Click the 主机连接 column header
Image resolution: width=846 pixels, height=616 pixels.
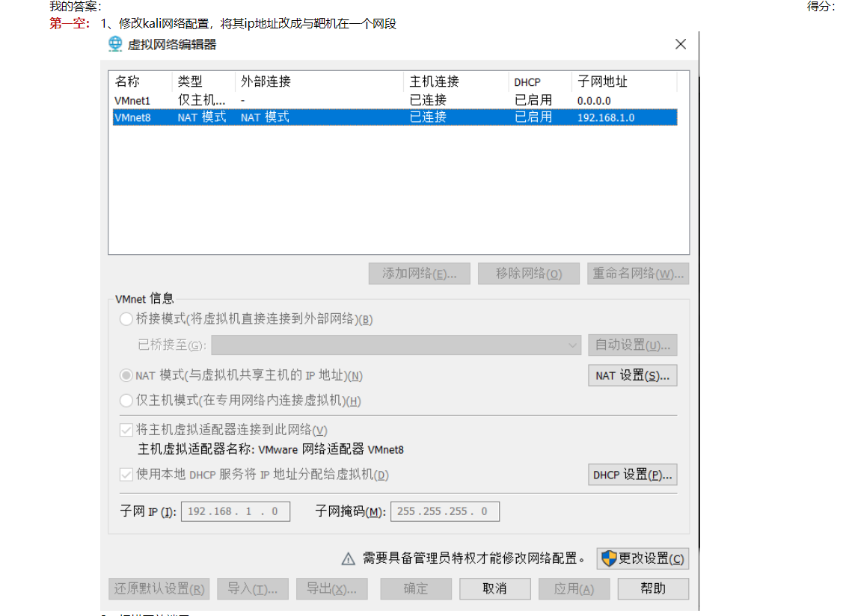click(x=456, y=81)
